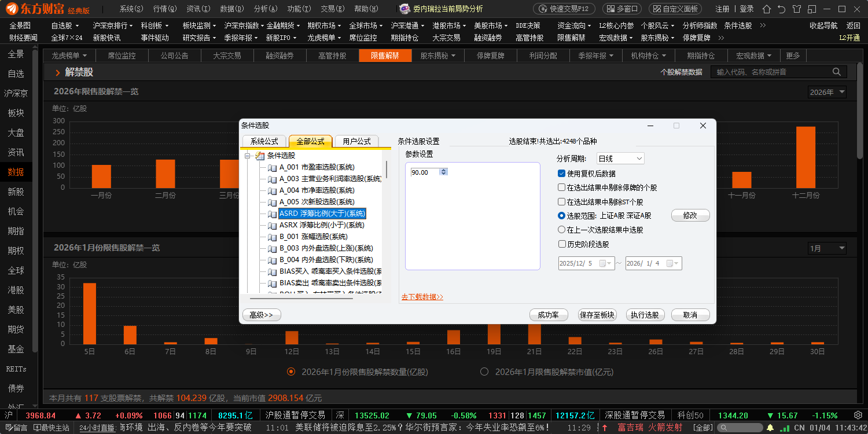This screenshot has width=868, height=434.
Task: Open quick trade 快速交易F12 button
Action: point(564,9)
